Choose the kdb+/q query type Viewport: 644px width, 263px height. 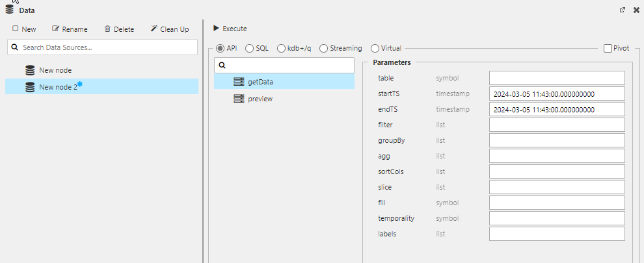tap(281, 48)
